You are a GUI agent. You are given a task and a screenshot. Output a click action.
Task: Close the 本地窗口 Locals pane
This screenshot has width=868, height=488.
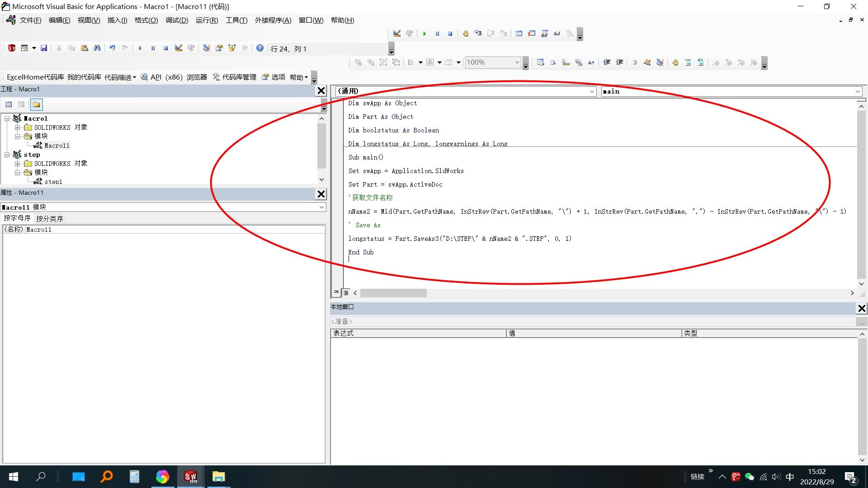pos(862,308)
